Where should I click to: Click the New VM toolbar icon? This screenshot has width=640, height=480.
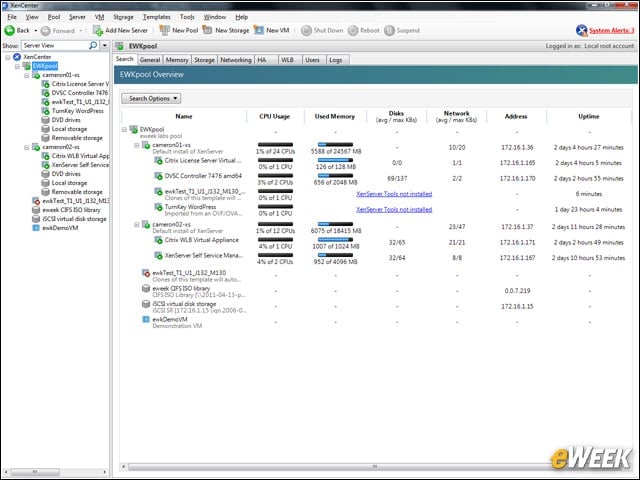coord(259,30)
